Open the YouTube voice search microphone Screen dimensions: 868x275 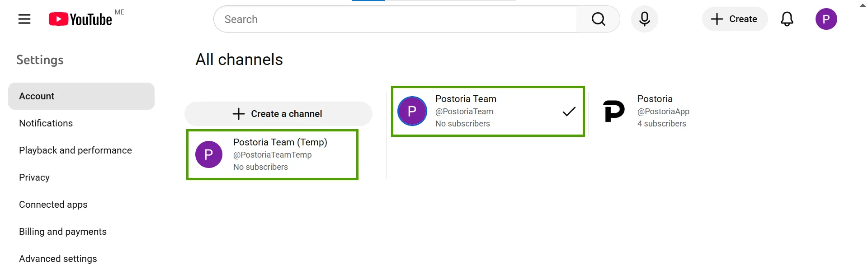644,19
